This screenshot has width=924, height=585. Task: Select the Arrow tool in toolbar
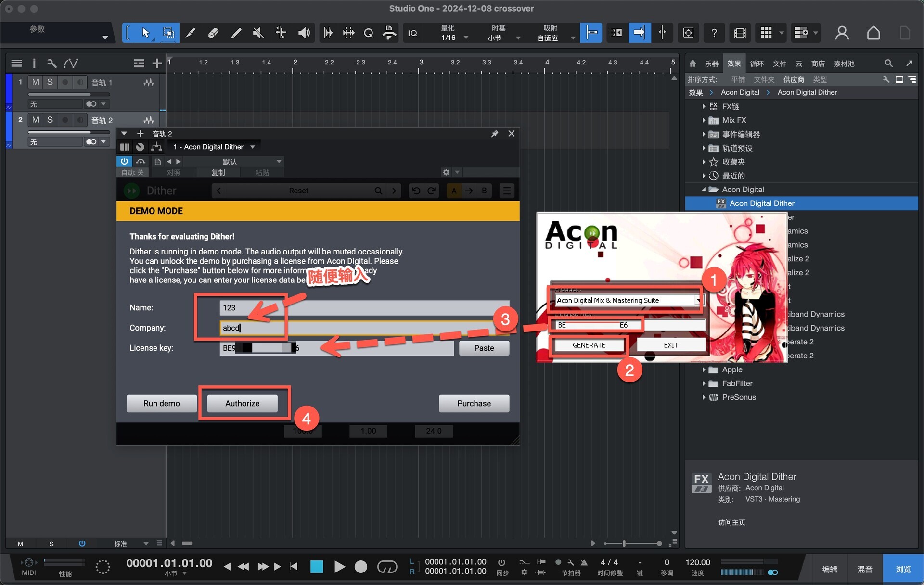(145, 33)
